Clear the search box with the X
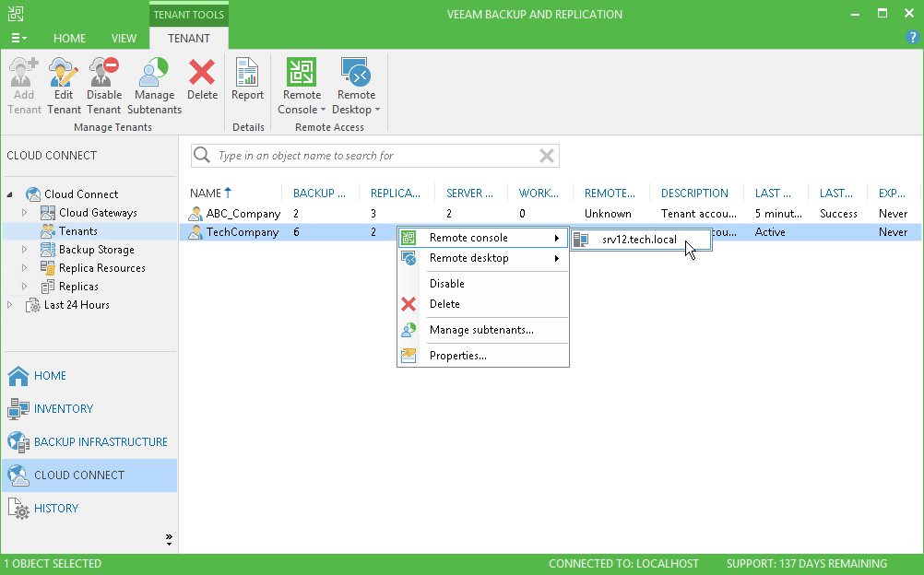The height and width of the screenshot is (575, 924). (547, 156)
